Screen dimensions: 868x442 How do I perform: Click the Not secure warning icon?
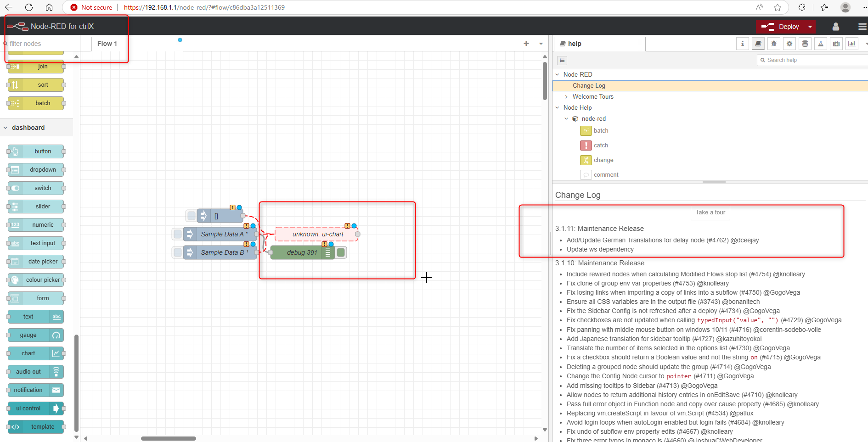tap(74, 7)
